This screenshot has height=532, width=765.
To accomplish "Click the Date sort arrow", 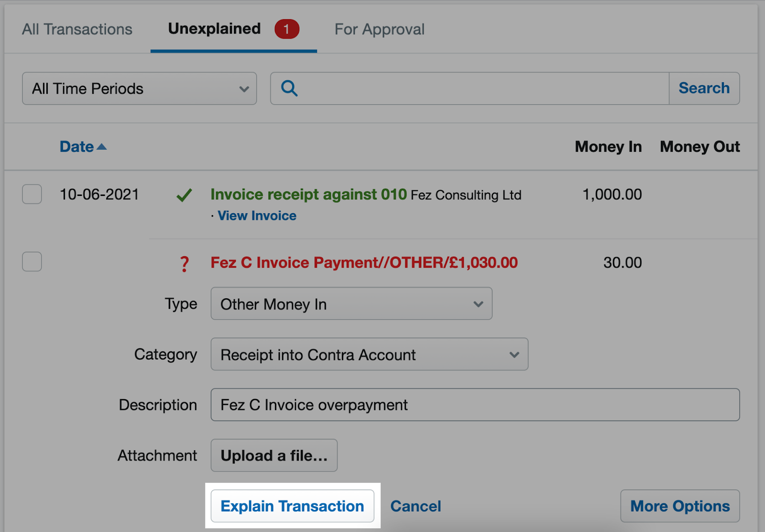I will [102, 147].
